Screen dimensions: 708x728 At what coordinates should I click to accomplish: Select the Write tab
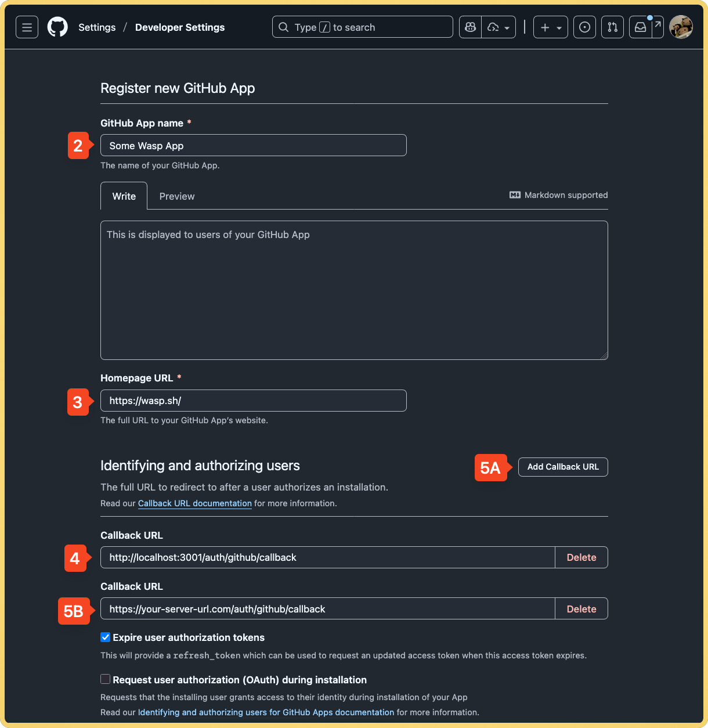coord(124,196)
